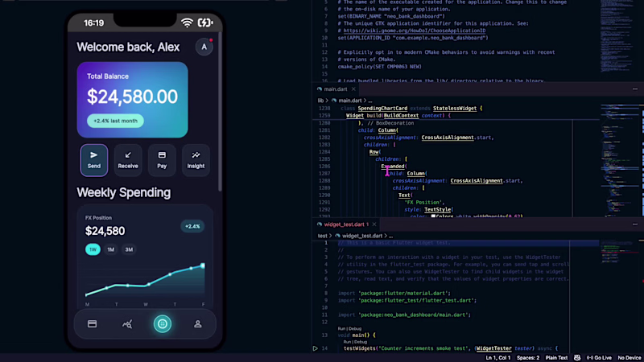Click the white color swatch before Colors.white
This screenshot has width=644, height=362.
click(433, 216)
